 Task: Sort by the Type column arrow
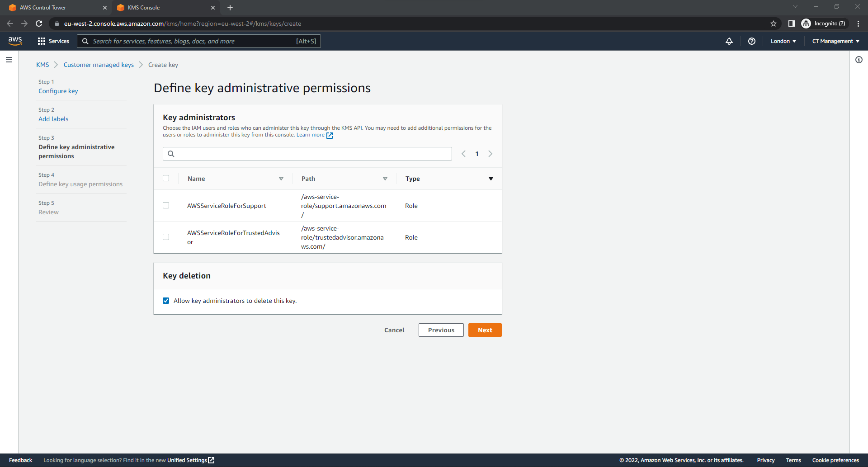click(491, 179)
